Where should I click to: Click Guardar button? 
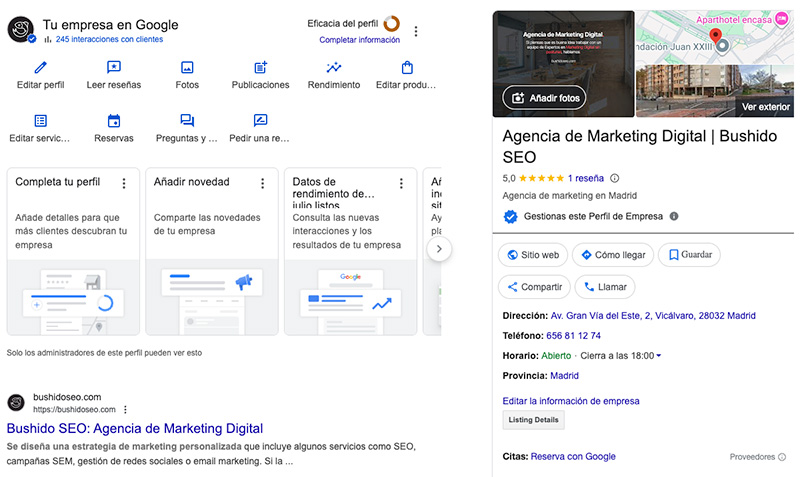point(689,255)
